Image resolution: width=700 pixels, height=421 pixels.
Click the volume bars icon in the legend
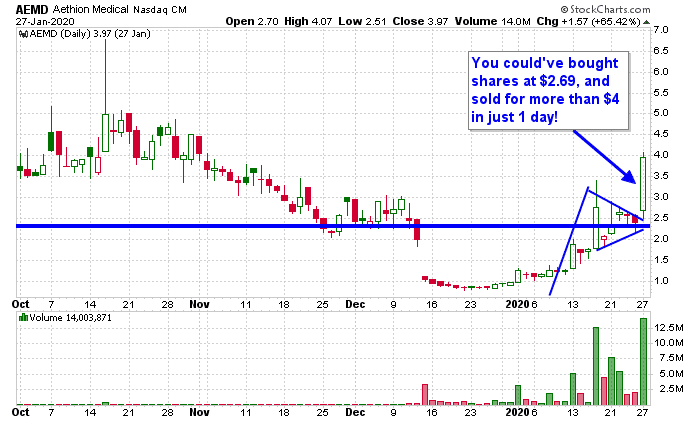(23, 317)
